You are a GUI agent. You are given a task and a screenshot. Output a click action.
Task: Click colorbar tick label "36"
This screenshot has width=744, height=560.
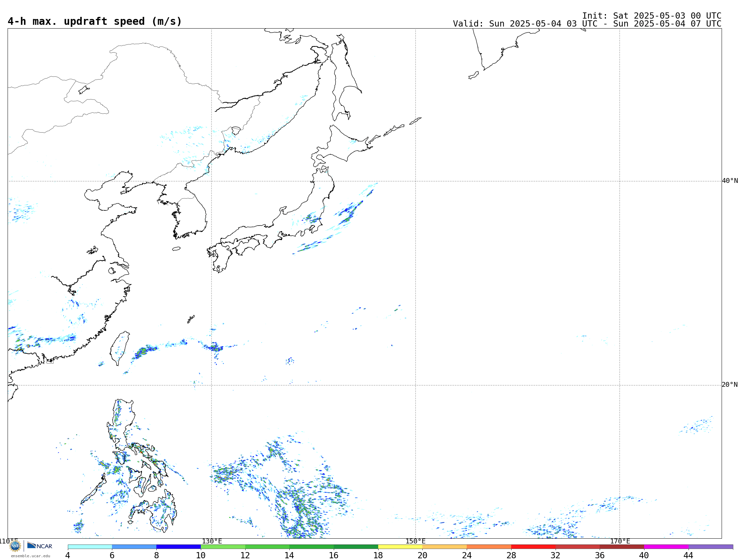(x=600, y=555)
